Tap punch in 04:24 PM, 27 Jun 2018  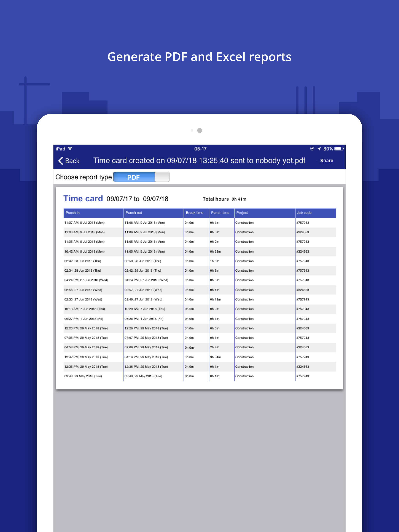point(86,280)
